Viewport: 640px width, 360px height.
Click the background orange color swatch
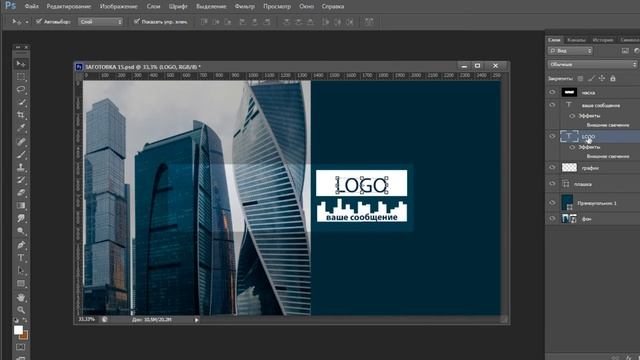coord(25,336)
